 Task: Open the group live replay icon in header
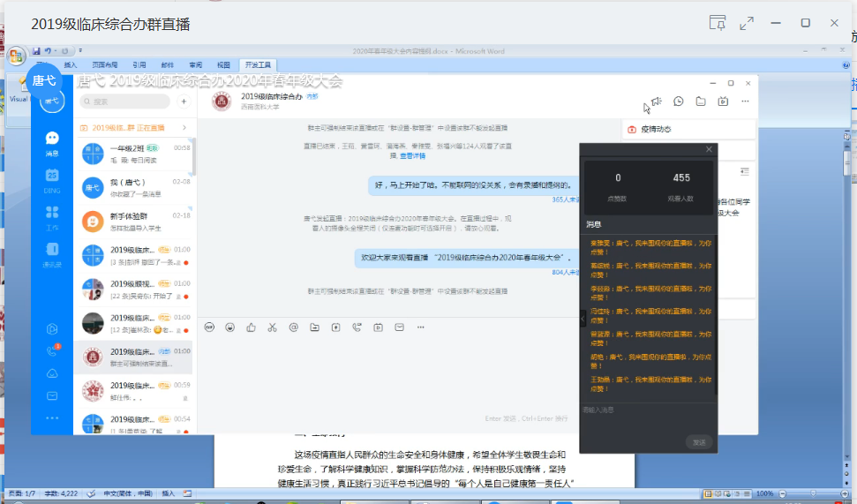point(723,102)
